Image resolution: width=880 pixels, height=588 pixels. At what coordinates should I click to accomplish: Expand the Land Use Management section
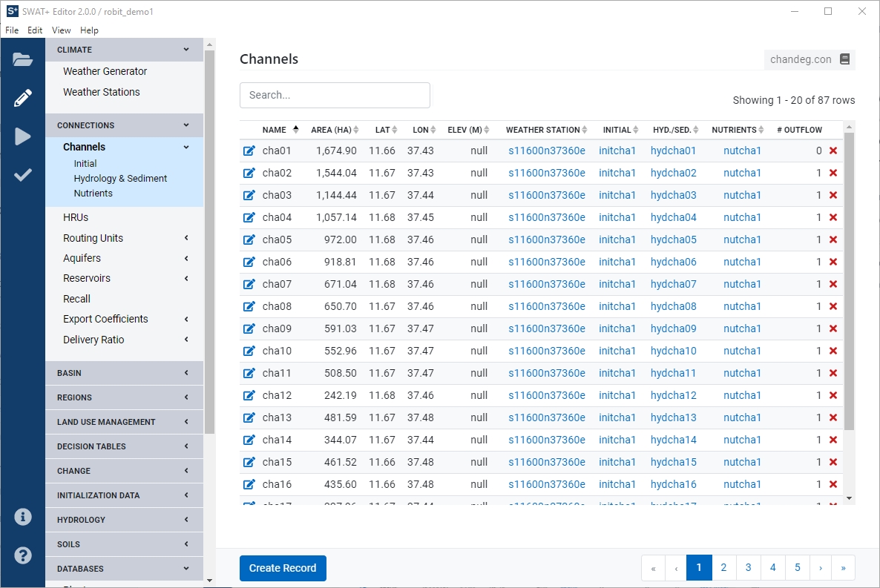[x=124, y=422]
